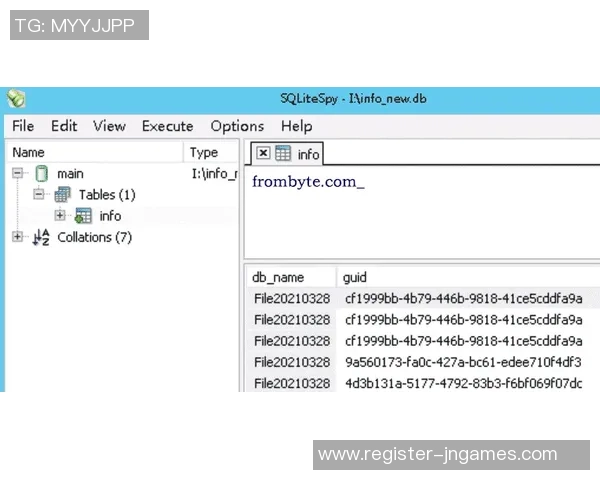Open the Help menu
The image size is (600, 480).
296,126
